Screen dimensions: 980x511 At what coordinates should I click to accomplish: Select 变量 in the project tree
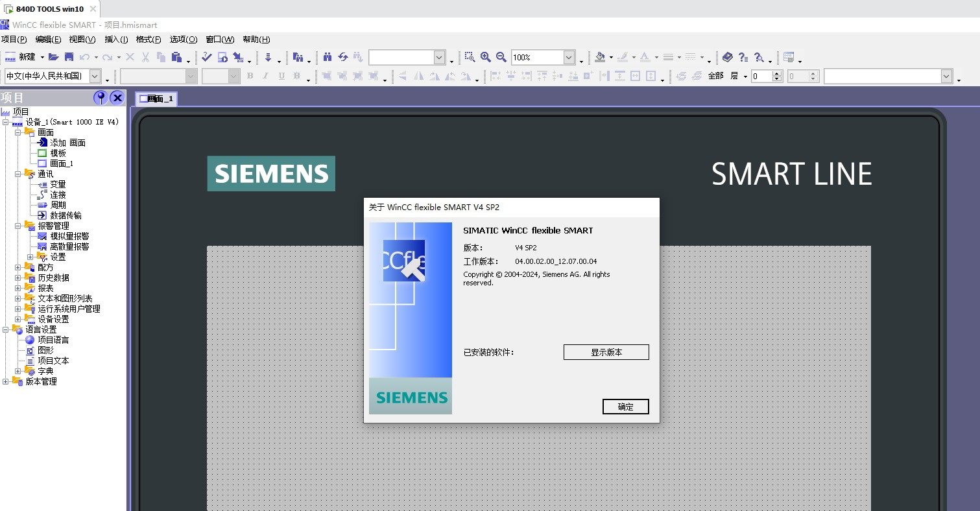58,184
